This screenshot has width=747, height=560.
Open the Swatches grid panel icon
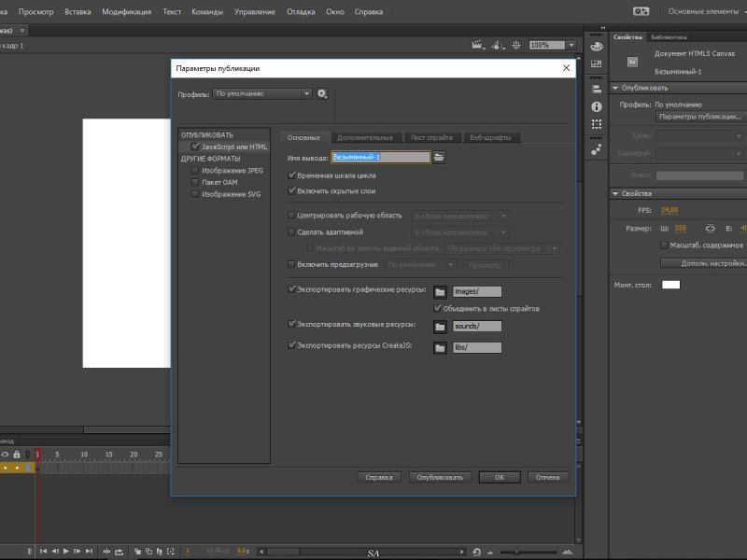(596, 63)
